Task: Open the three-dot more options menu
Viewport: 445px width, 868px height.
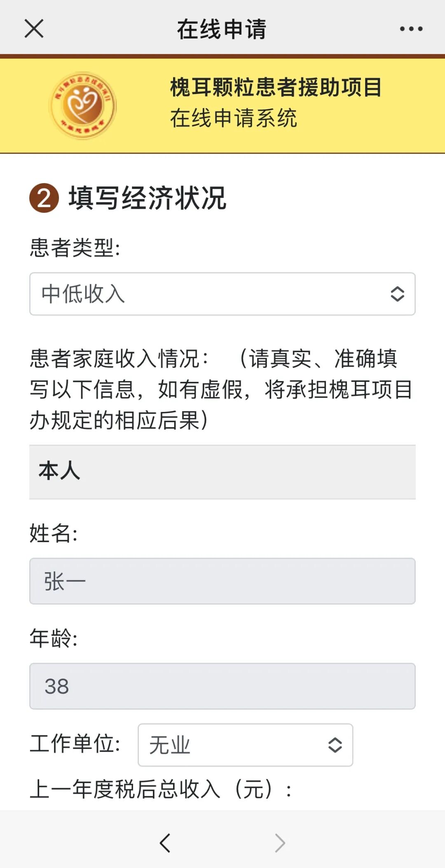Action: pyautogui.click(x=411, y=29)
